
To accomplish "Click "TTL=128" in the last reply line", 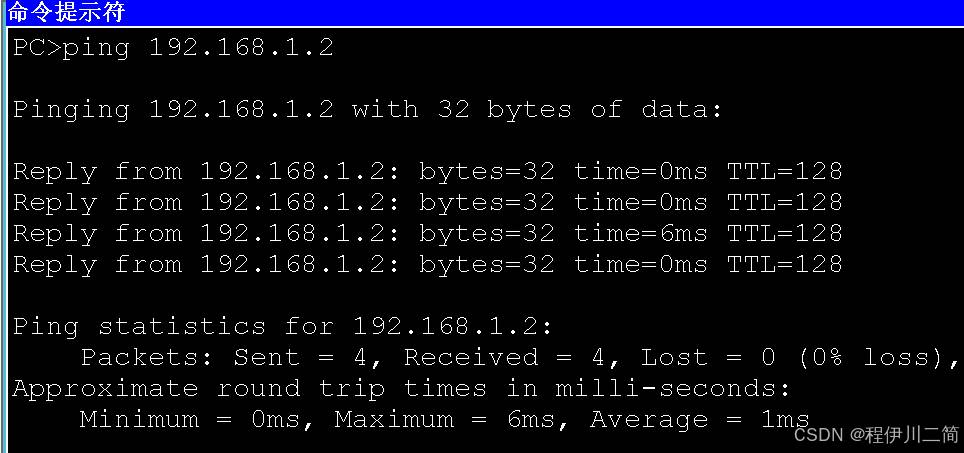I will [784, 264].
